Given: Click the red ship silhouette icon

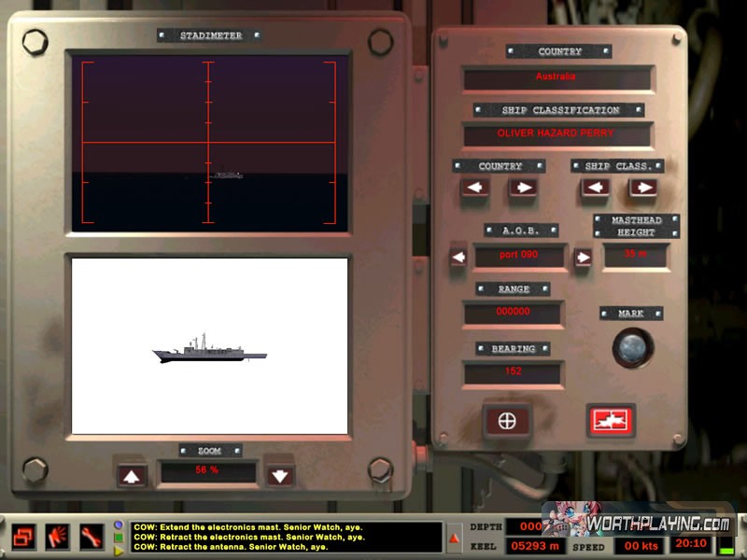Looking at the screenshot, I should point(611,421).
